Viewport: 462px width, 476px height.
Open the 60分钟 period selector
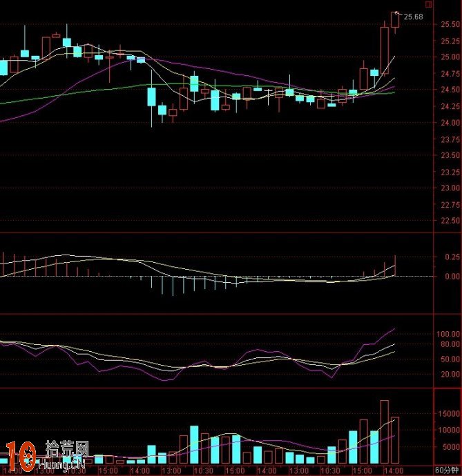point(447,470)
